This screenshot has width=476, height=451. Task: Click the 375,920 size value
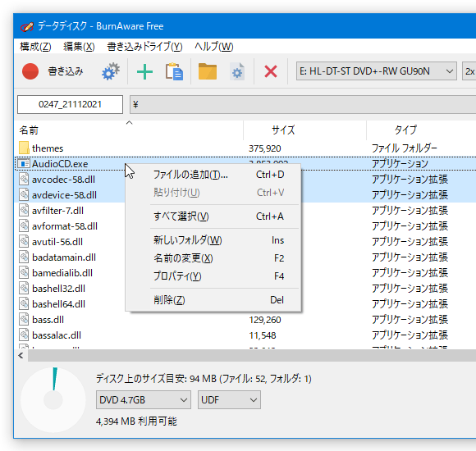[x=265, y=148]
